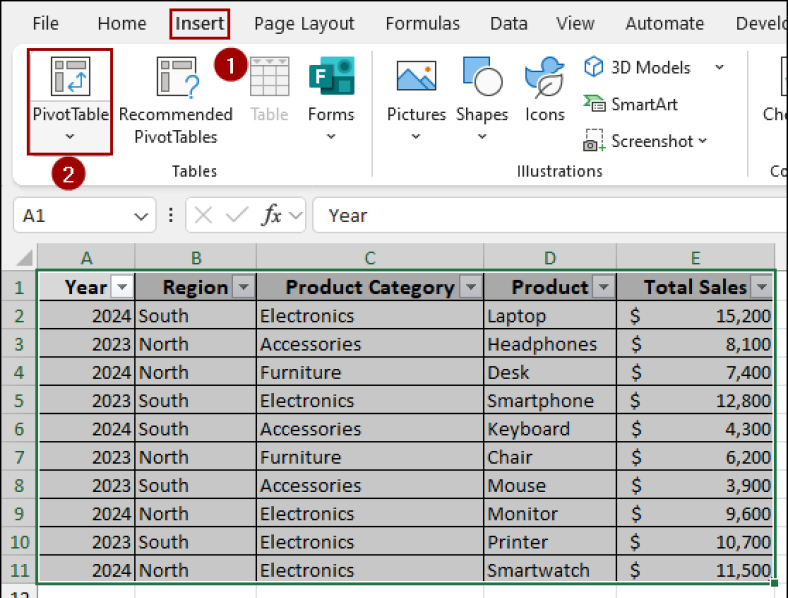Switch to the Page Layout tab
This screenshot has width=788, height=598.
(304, 23)
